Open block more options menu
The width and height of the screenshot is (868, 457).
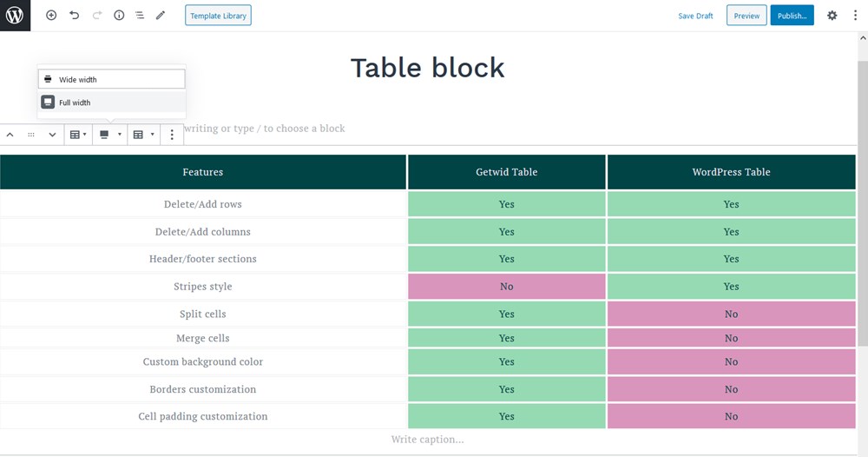point(172,135)
